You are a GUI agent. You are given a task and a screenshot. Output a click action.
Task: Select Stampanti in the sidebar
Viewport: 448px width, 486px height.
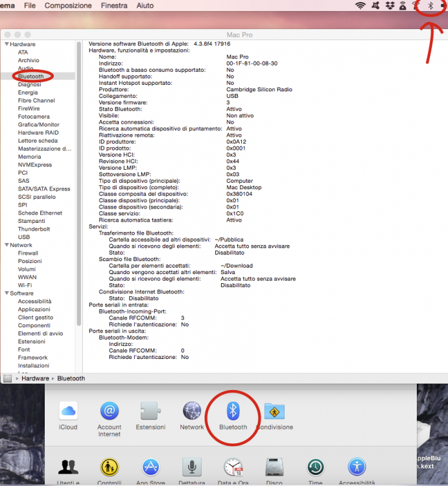[x=31, y=221]
